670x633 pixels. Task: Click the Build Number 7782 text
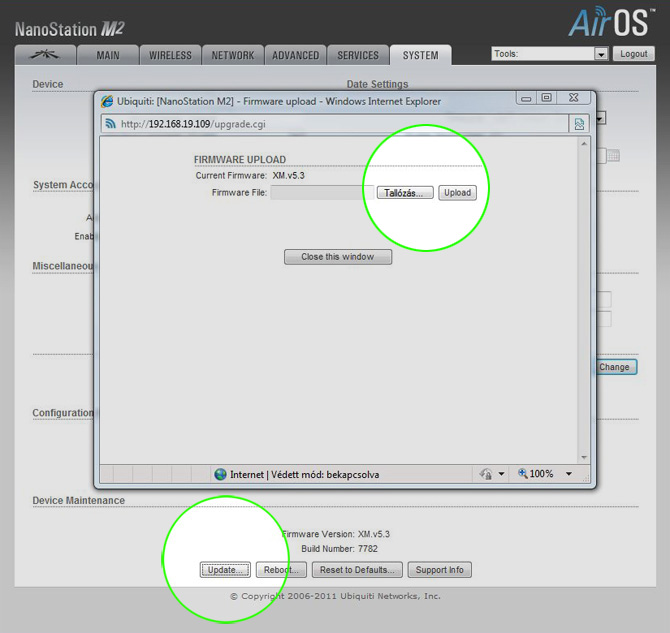click(339, 549)
